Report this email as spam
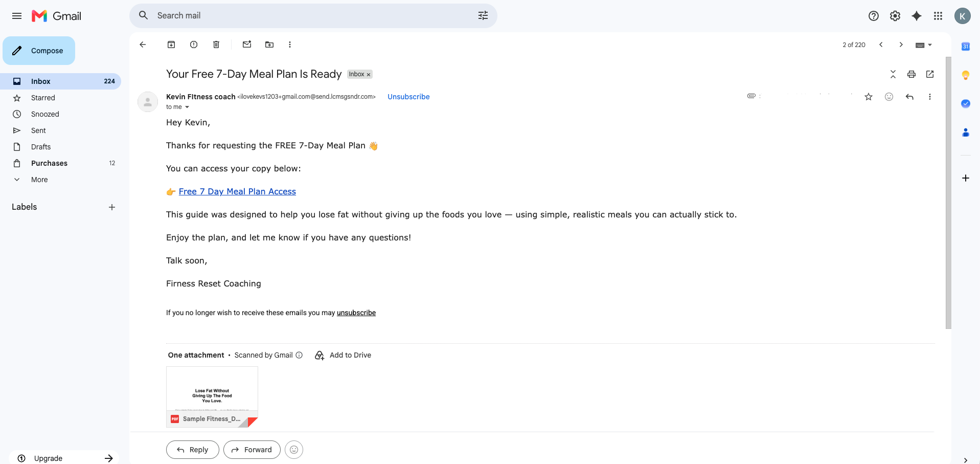Viewport: 980px width, 464px height. coord(194,45)
